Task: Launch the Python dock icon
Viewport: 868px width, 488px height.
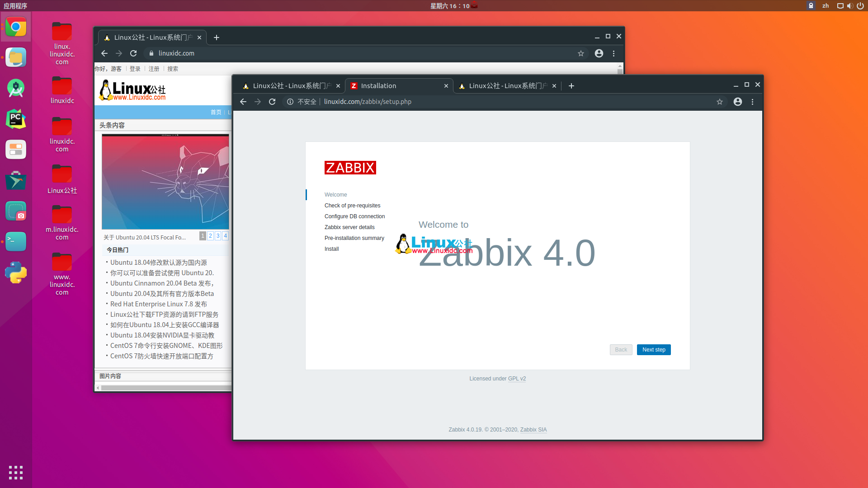Action: 16,272
